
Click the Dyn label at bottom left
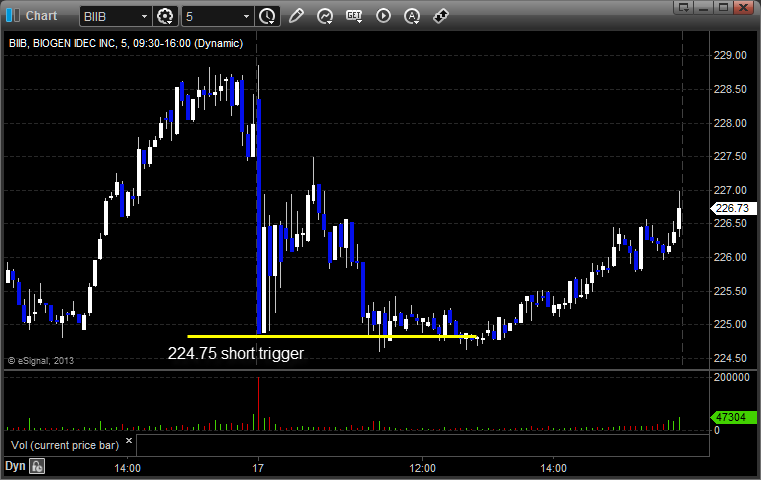coord(15,466)
